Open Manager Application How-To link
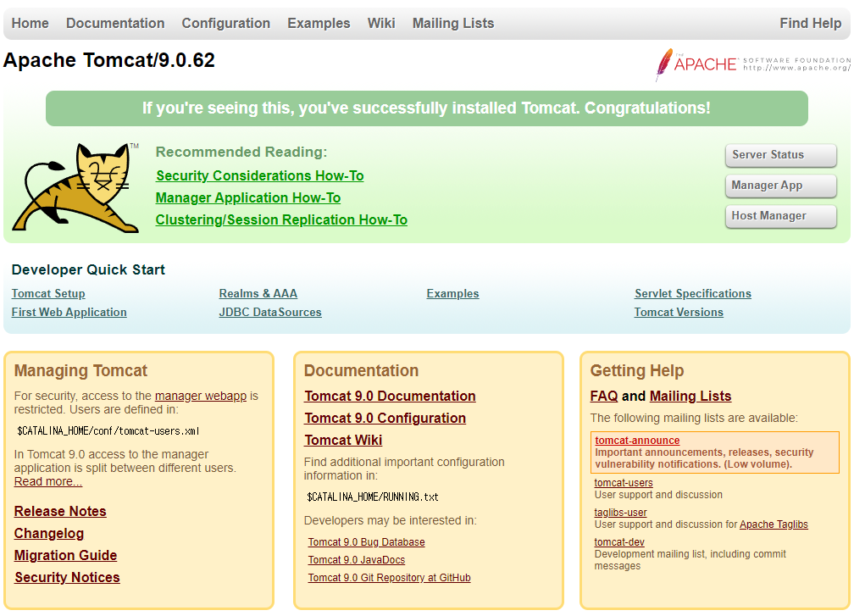 click(247, 197)
